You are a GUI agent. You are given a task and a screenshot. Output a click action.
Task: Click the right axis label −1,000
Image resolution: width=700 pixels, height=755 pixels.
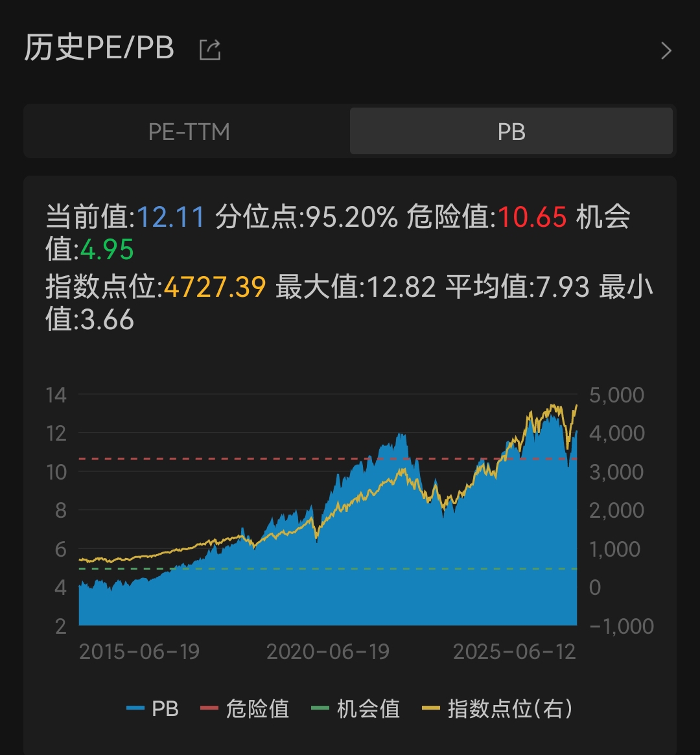tap(622, 627)
